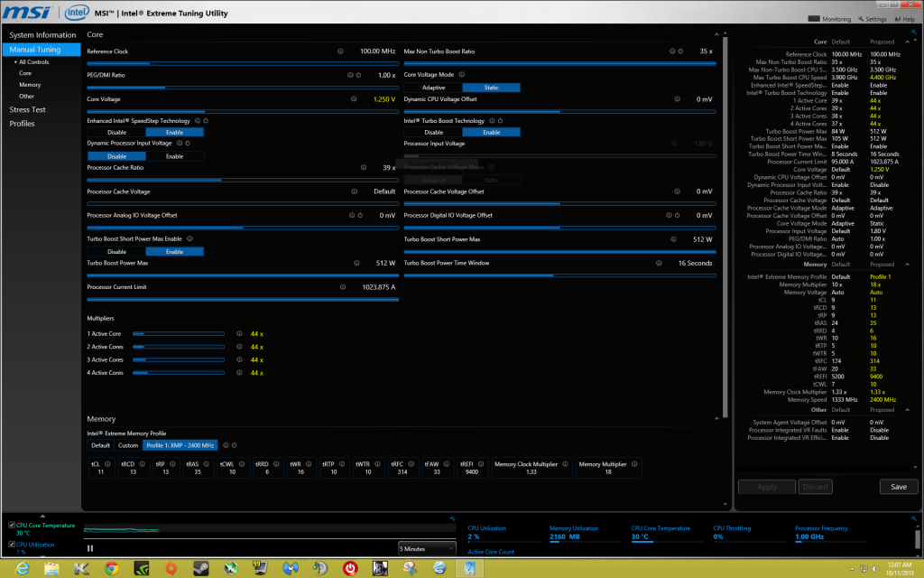Adjust the 1 Active Core multiplier slider
The width and height of the screenshot is (924, 578).
[179, 334]
